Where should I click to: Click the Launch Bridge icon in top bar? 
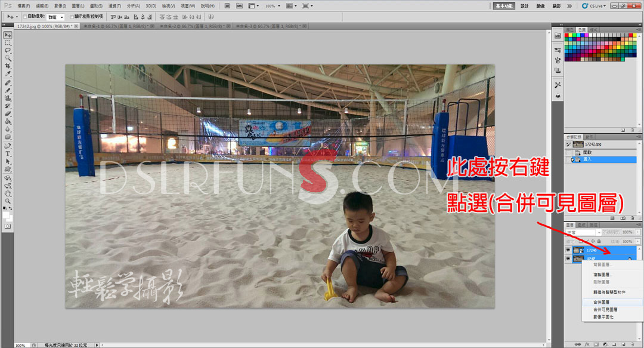(228, 5)
